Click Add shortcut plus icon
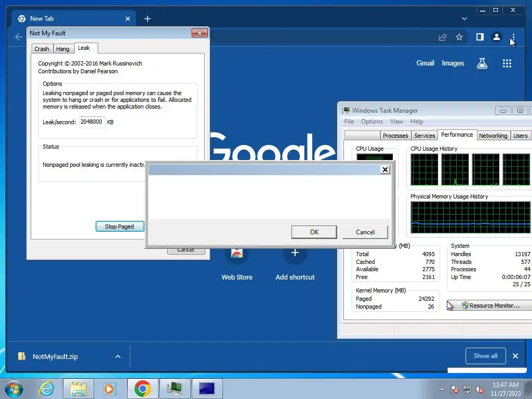This screenshot has height=399, width=532. [x=295, y=253]
